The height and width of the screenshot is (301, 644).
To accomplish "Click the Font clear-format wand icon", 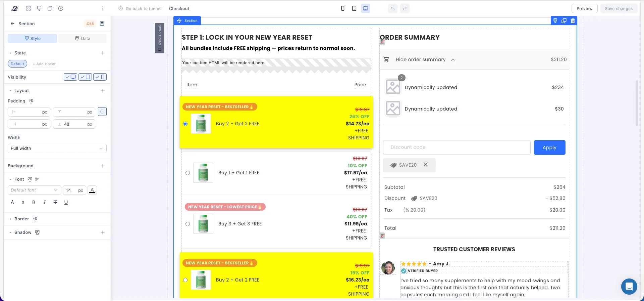I will 37,179.
